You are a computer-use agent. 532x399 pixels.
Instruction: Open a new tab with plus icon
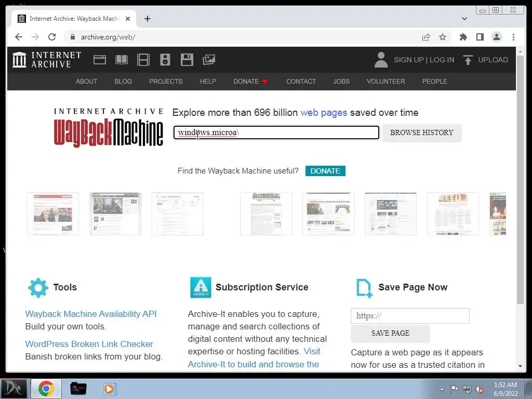click(x=147, y=19)
